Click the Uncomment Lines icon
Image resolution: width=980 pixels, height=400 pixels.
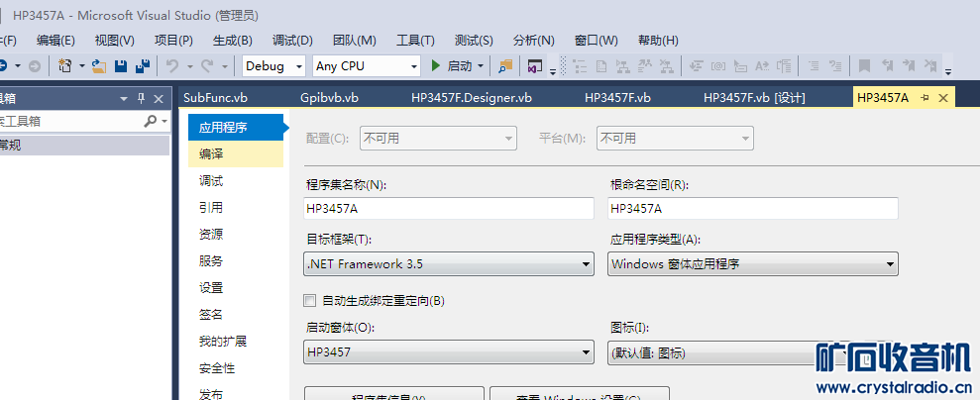[835, 65]
